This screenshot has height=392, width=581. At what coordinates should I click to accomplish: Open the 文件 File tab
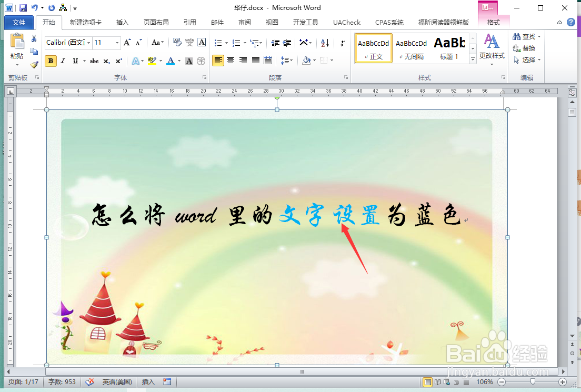coord(19,23)
